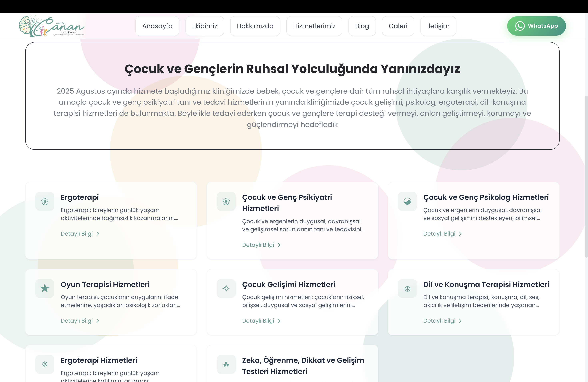Click the Çocuk Gelişimi sparkle icon
Screen dimensions: 588x382
[x=226, y=288]
